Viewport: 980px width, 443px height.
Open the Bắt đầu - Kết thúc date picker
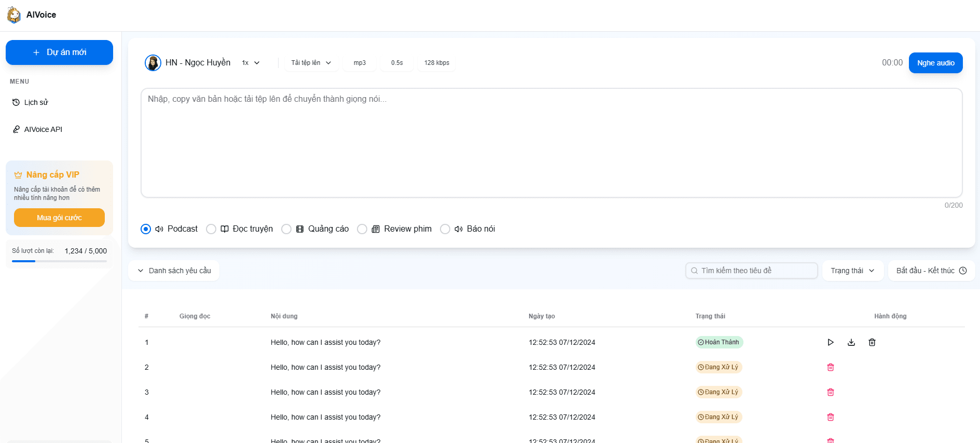click(932, 271)
